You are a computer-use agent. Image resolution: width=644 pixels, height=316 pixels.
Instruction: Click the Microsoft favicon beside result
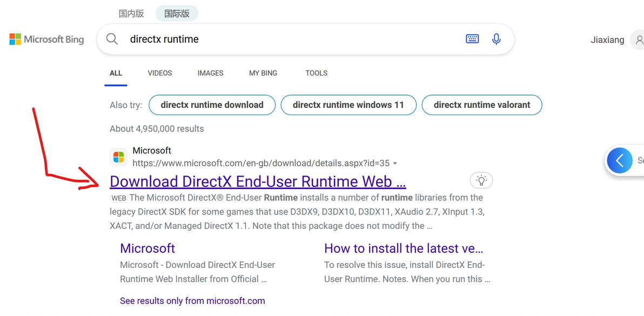(119, 157)
